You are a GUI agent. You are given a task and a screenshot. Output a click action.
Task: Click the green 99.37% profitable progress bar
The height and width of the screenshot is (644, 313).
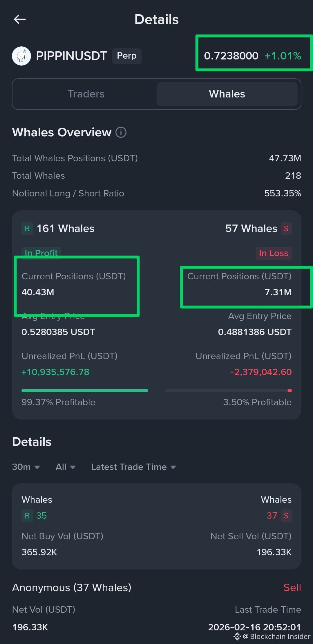click(85, 390)
